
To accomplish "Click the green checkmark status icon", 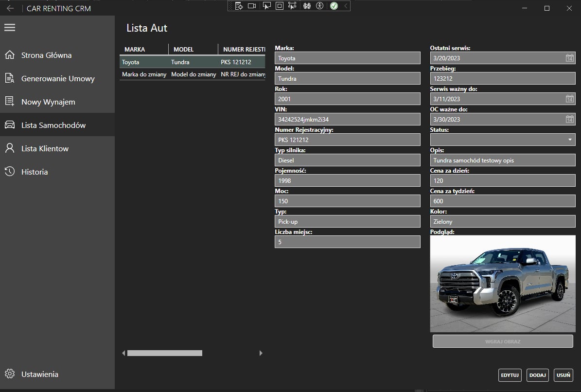I will pyautogui.click(x=334, y=6).
